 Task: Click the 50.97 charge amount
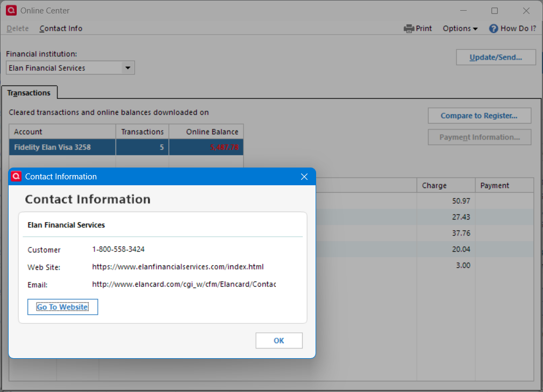pos(461,201)
